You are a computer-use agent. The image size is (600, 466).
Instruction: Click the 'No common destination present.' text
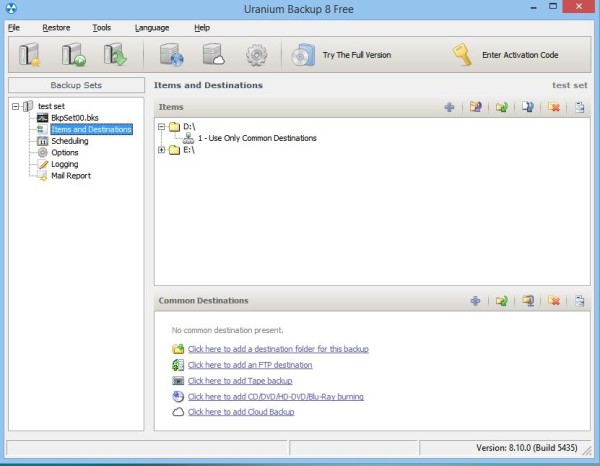pyautogui.click(x=227, y=330)
